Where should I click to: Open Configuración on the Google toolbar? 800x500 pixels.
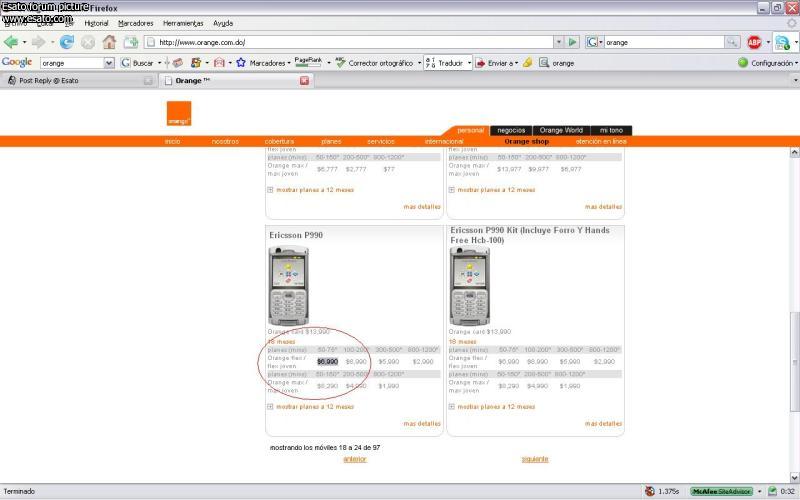(766, 63)
